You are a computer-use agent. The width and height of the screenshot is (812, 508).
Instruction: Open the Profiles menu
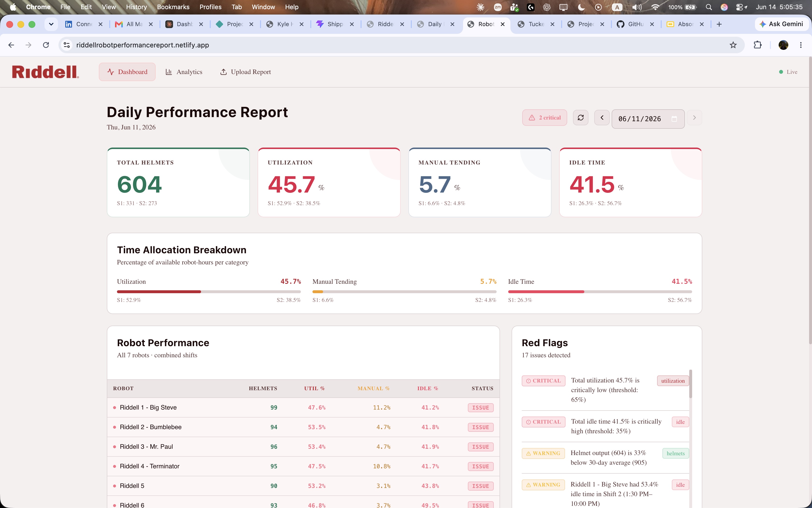coord(210,7)
